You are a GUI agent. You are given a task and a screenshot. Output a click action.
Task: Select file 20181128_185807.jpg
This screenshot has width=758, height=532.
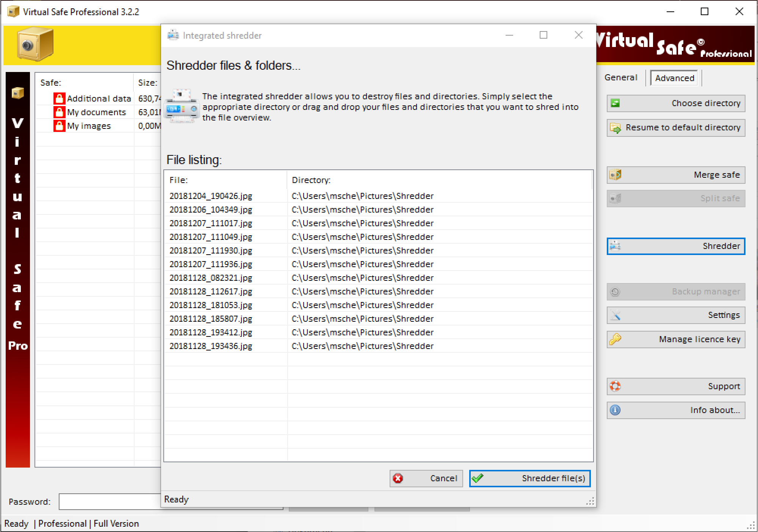coord(211,319)
